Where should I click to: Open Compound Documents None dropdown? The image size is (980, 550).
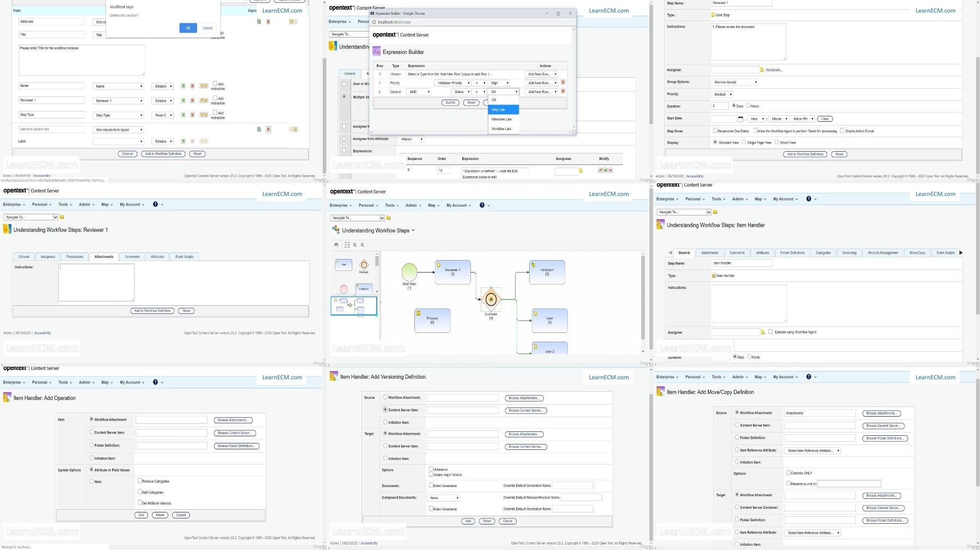(444, 498)
